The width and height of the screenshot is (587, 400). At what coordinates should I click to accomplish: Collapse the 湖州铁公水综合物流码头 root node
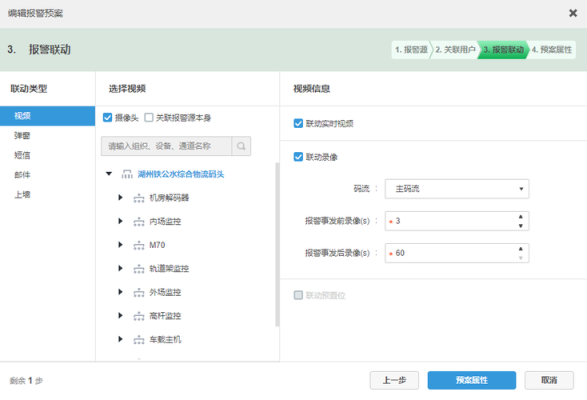tap(109, 174)
